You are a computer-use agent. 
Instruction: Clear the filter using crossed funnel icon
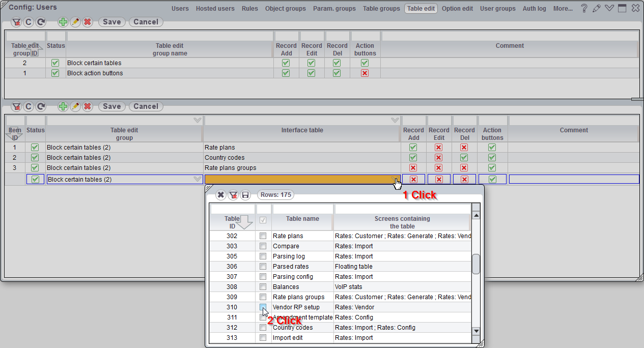click(x=15, y=22)
